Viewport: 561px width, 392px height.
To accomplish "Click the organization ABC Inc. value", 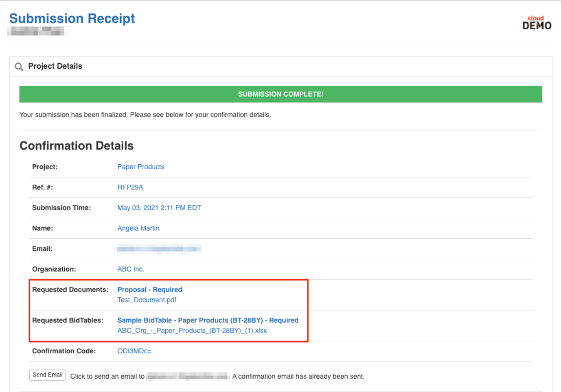I will click(131, 269).
